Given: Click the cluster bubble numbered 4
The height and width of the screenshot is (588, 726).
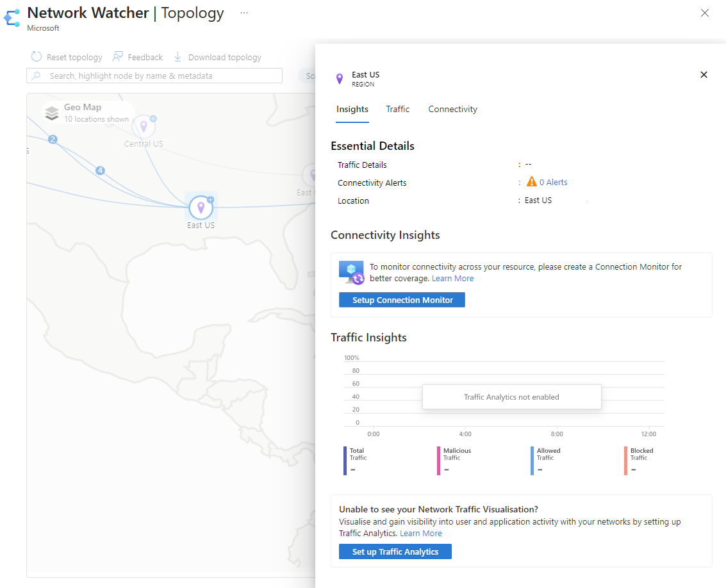Looking at the screenshot, I should tap(100, 170).
